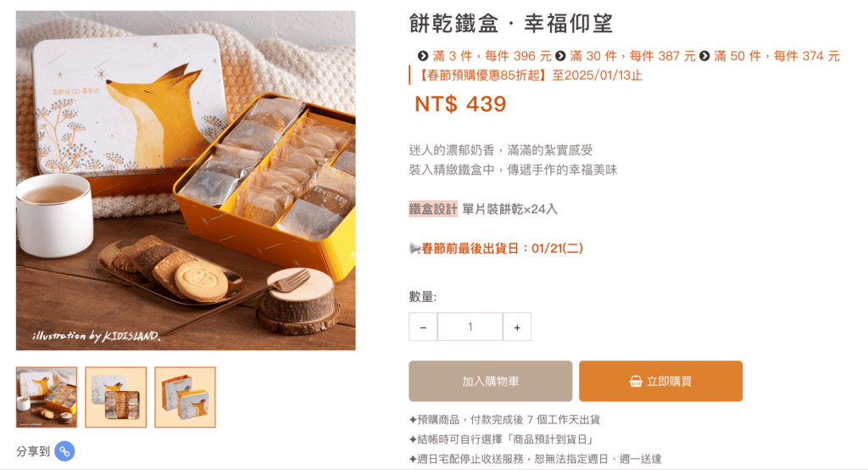Click the product title 餅乾鐵盒・幸福仰望
Viewport: 868px width, 470px height.
511,24
